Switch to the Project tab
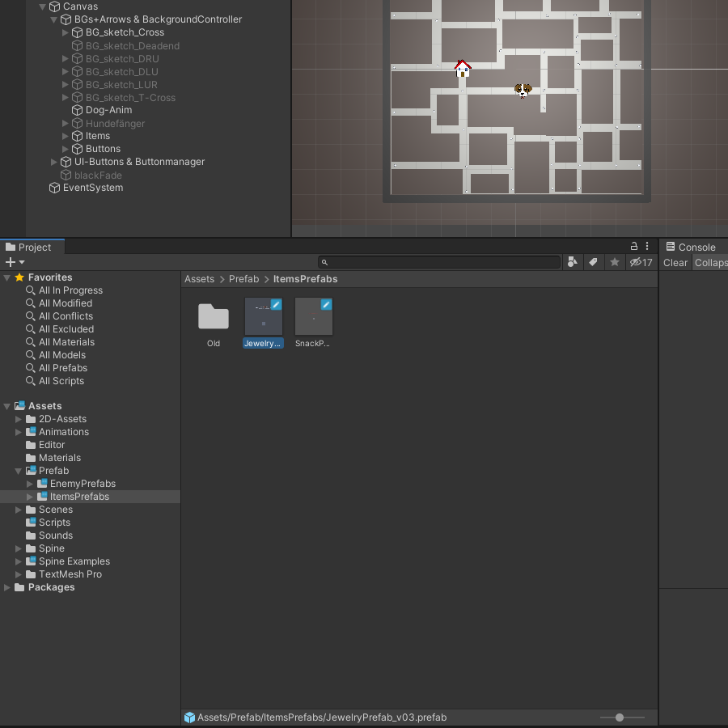 [x=34, y=248]
